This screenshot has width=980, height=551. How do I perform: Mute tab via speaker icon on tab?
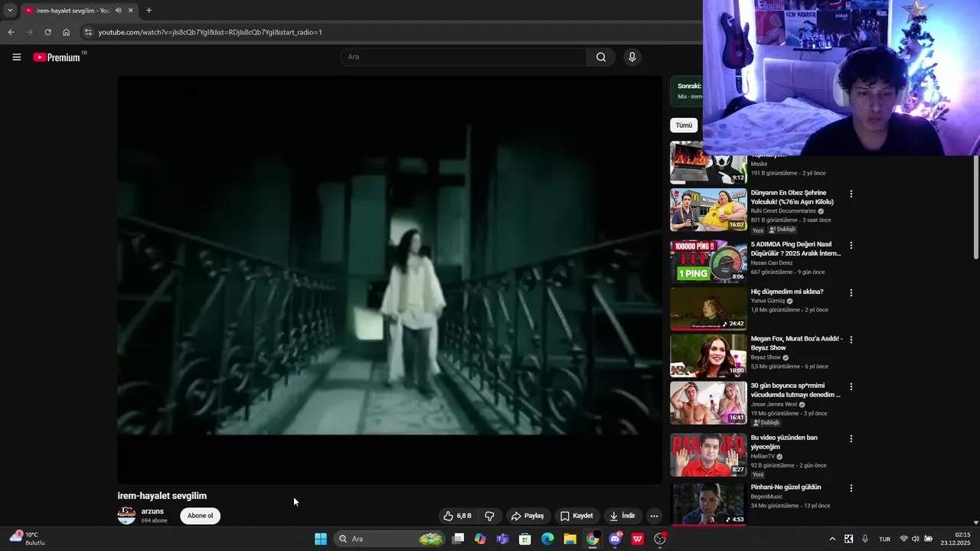tap(118, 11)
